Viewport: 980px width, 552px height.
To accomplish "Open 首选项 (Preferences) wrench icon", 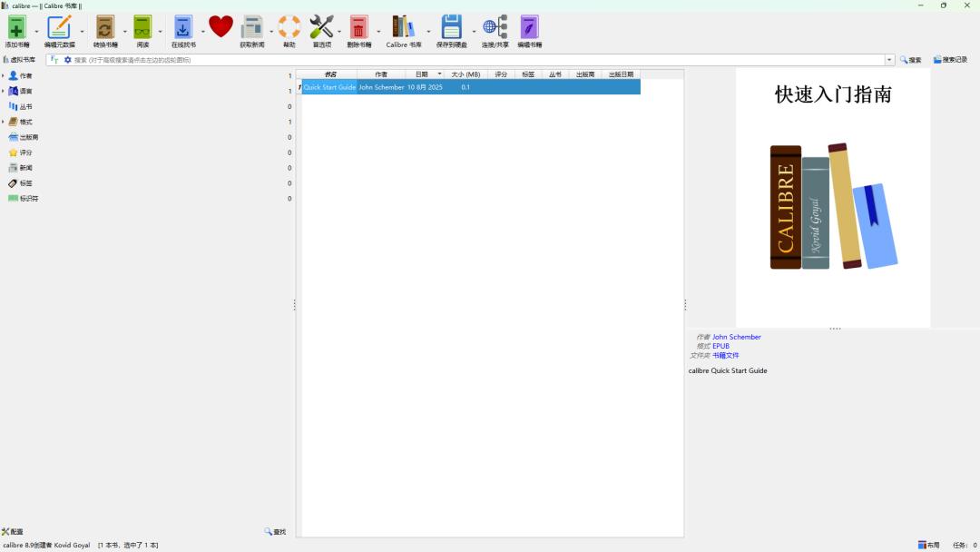I will coord(321,28).
